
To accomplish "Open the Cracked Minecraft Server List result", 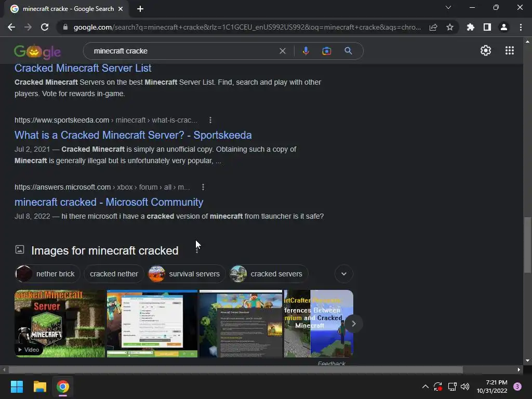I will tap(83, 68).
